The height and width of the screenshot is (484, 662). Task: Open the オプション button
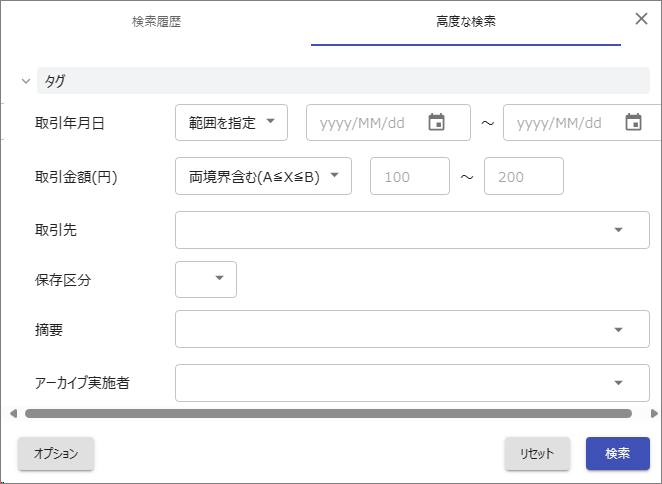56,453
